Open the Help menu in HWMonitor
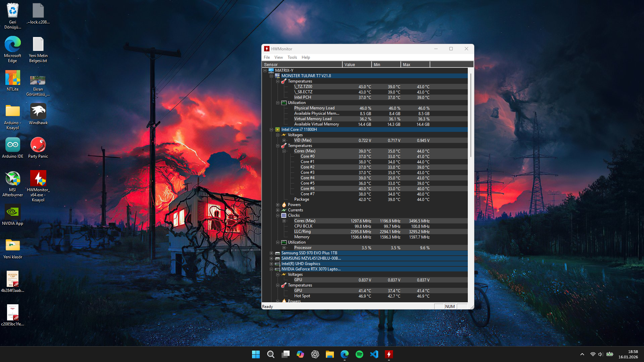The height and width of the screenshot is (362, 644). tap(306, 57)
